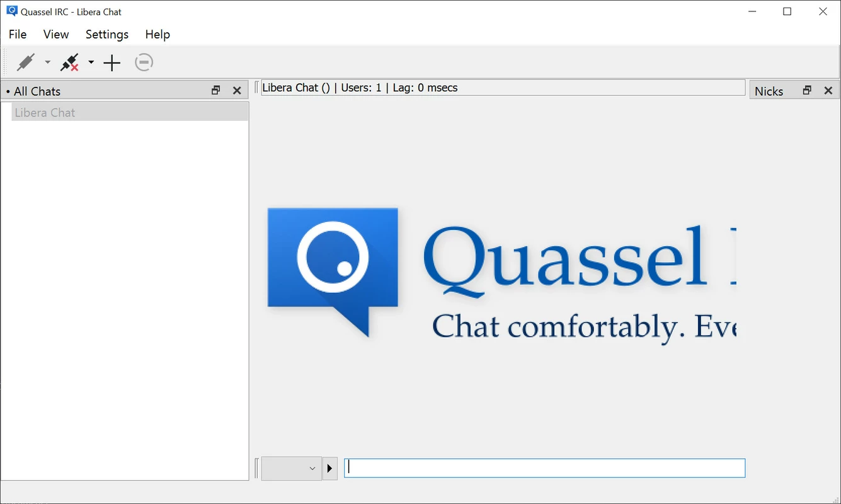Click the topic bar showing Libera Chat ()
841x504 pixels.
click(x=503, y=88)
